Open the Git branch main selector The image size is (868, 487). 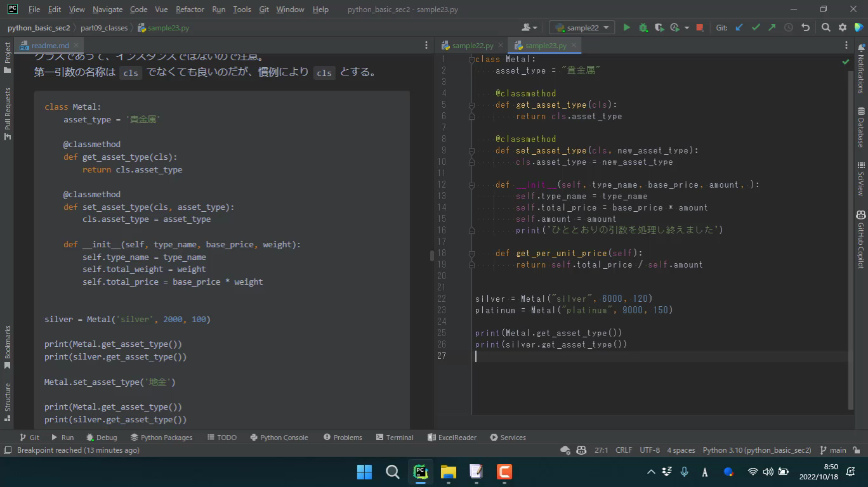click(x=833, y=450)
